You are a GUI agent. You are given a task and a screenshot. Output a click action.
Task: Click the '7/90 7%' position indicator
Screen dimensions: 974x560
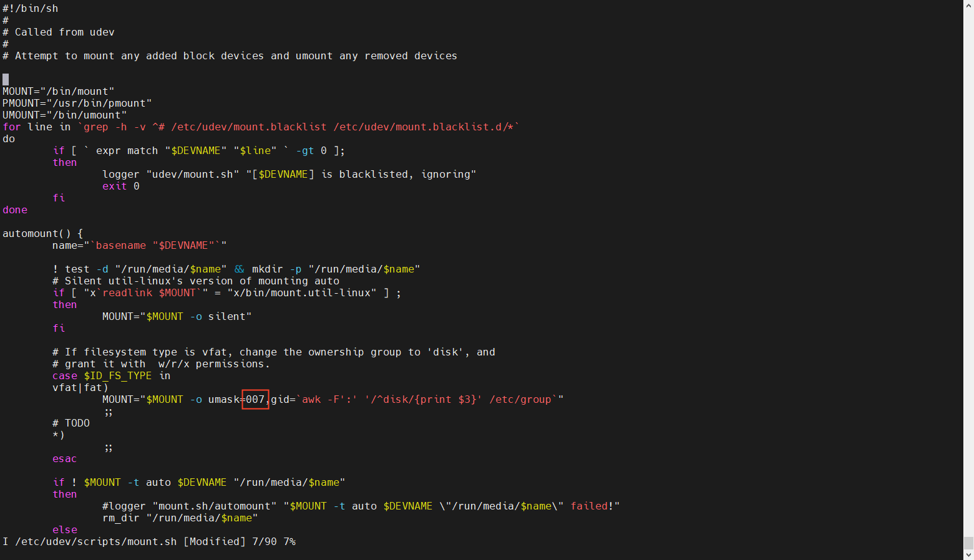[x=274, y=541]
